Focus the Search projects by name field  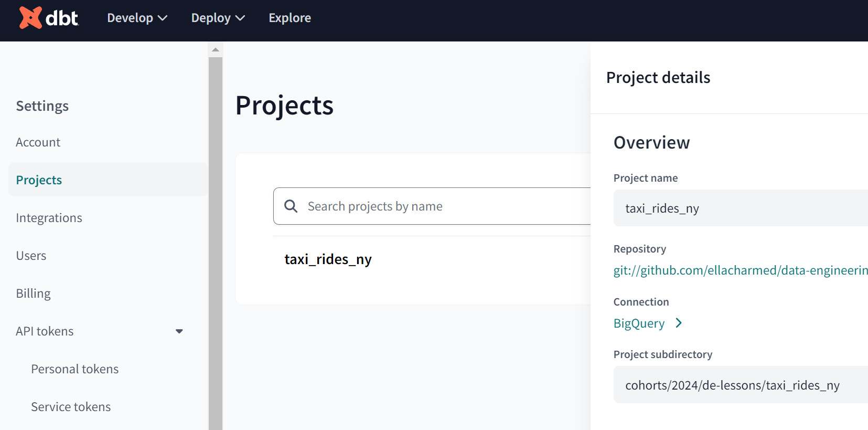pyautogui.click(x=432, y=206)
